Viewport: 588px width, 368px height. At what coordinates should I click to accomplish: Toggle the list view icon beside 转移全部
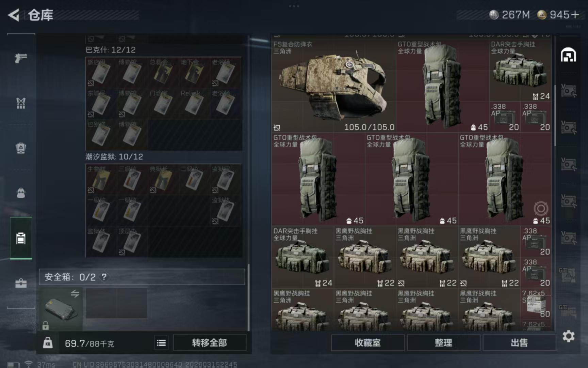coord(161,343)
